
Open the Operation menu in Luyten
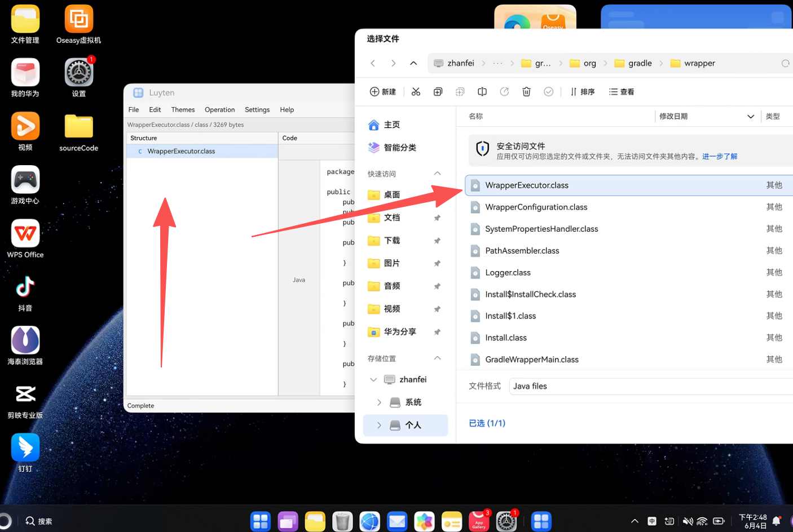[219, 110]
